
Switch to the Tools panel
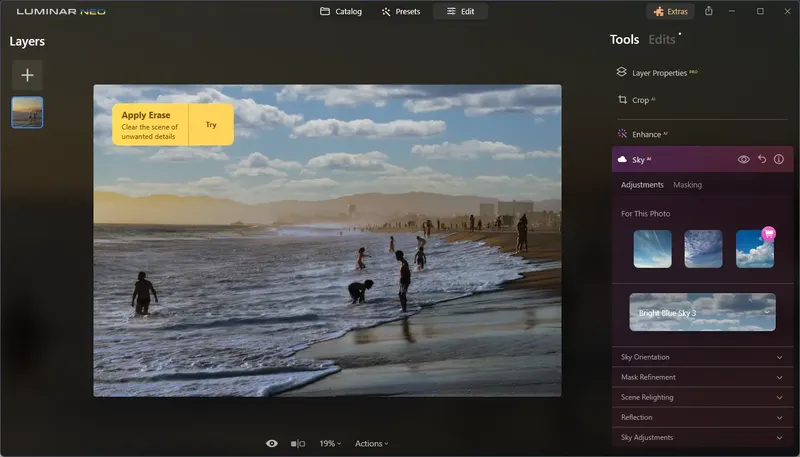(x=624, y=40)
